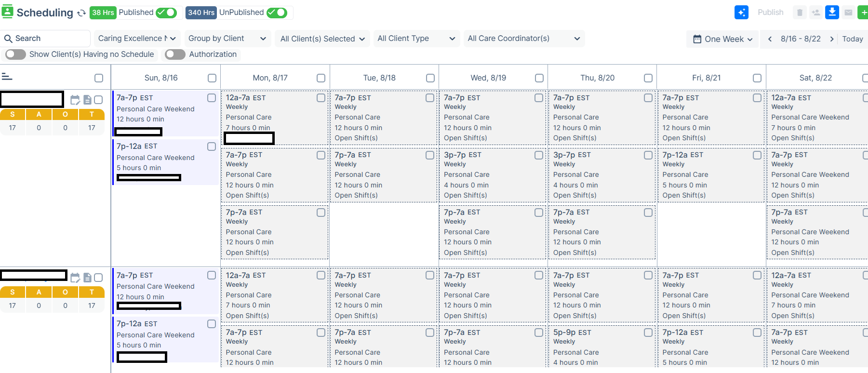Enable Show Client(s) Having no Schedule
The width and height of the screenshot is (868, 373).
(x=15, y=54)
